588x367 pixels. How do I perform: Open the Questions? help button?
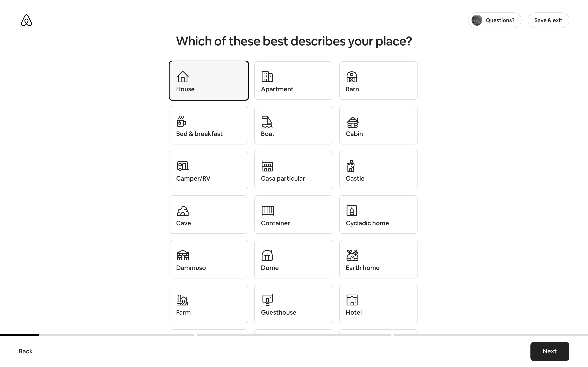494,20
